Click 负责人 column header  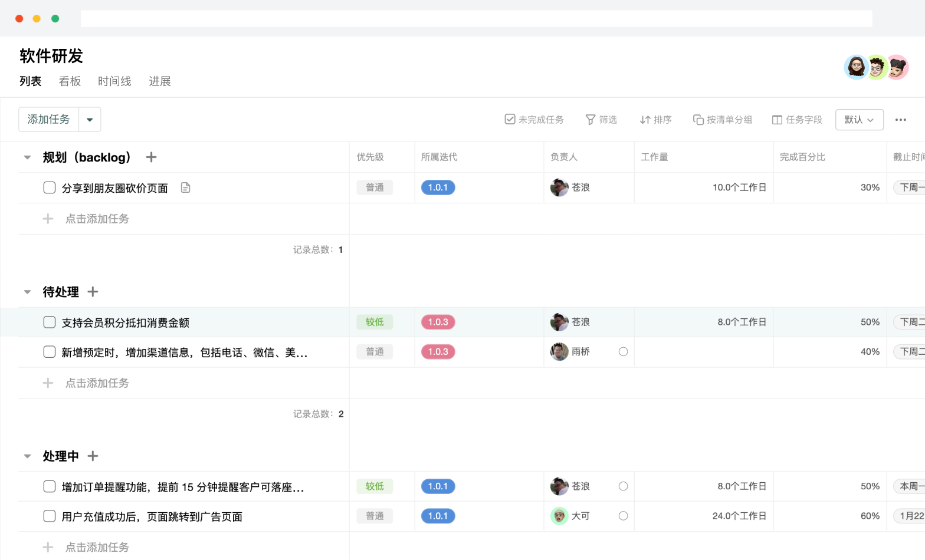(x=564, y=157)
